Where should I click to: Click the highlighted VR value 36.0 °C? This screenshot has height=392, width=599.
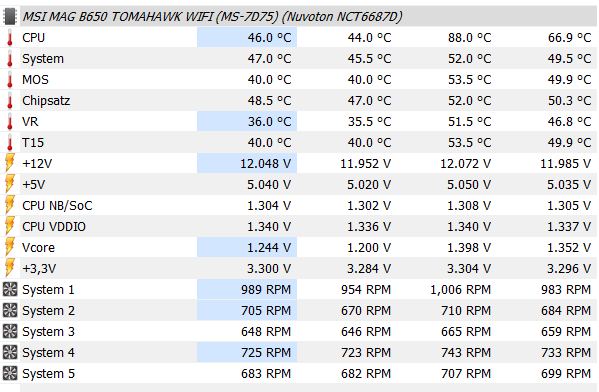coord(269,122)
